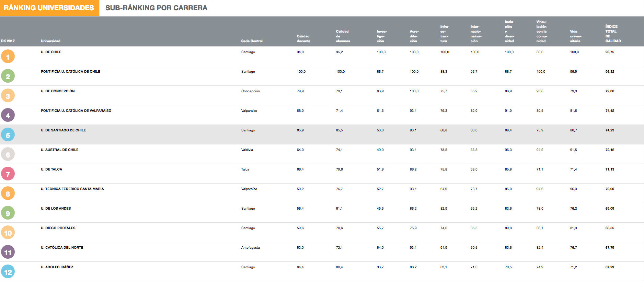Click the purple rank 11 circle badge
This screenshot has height=282, width=644.
click(8, 252)
